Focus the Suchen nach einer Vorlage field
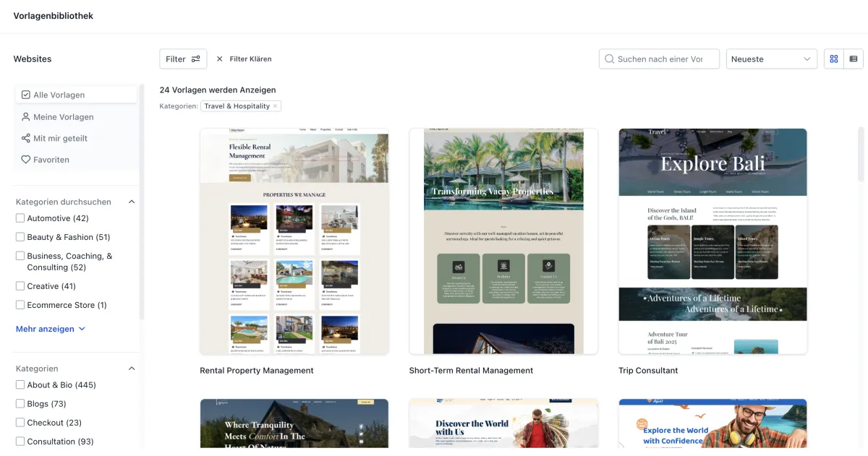 [x=659, y=59]
